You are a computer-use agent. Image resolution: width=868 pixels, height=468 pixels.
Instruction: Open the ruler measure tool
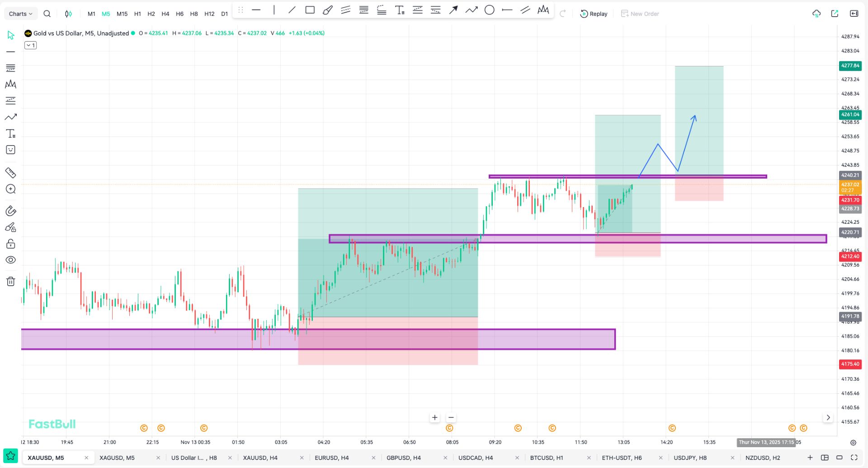point(10,173)
